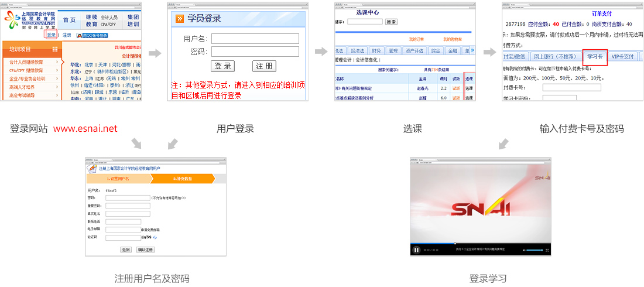Click the 返回 button on registration form

click(x=126, y=250)
